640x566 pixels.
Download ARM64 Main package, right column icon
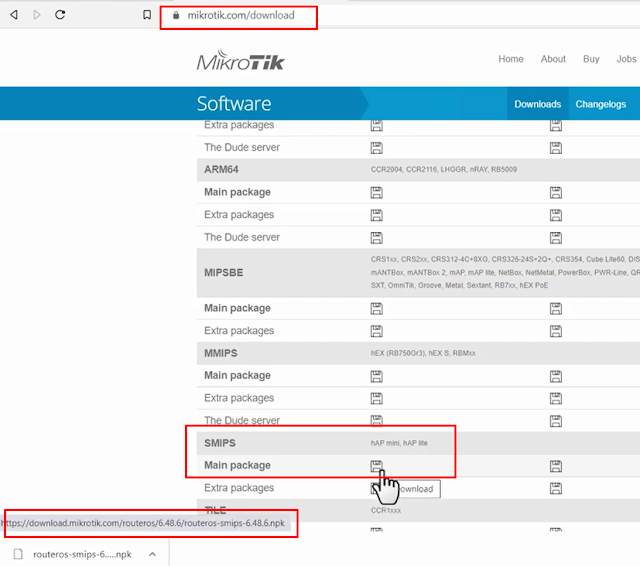[x=556, y=193]
